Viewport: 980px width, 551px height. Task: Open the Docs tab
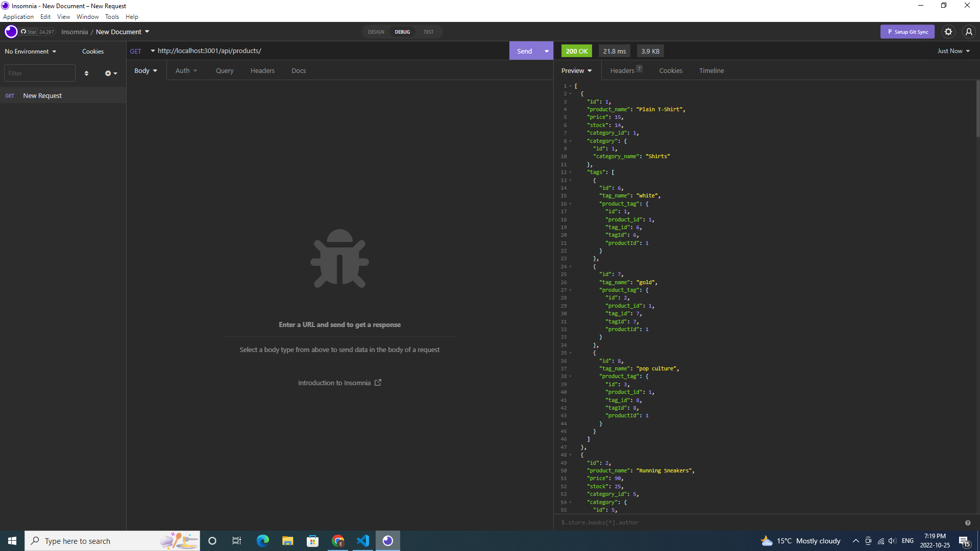tap(299, 71)
